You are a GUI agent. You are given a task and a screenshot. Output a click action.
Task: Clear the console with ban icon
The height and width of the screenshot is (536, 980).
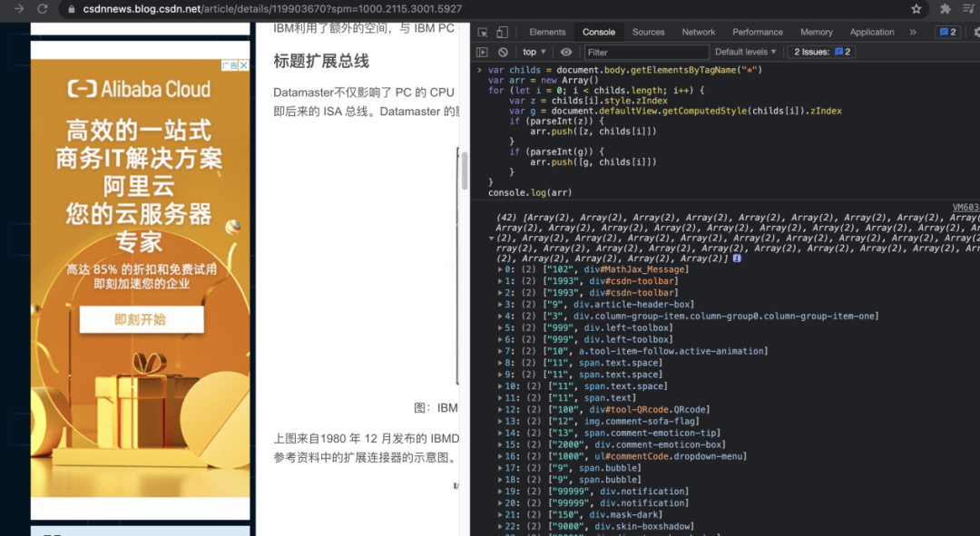(503, 52)
